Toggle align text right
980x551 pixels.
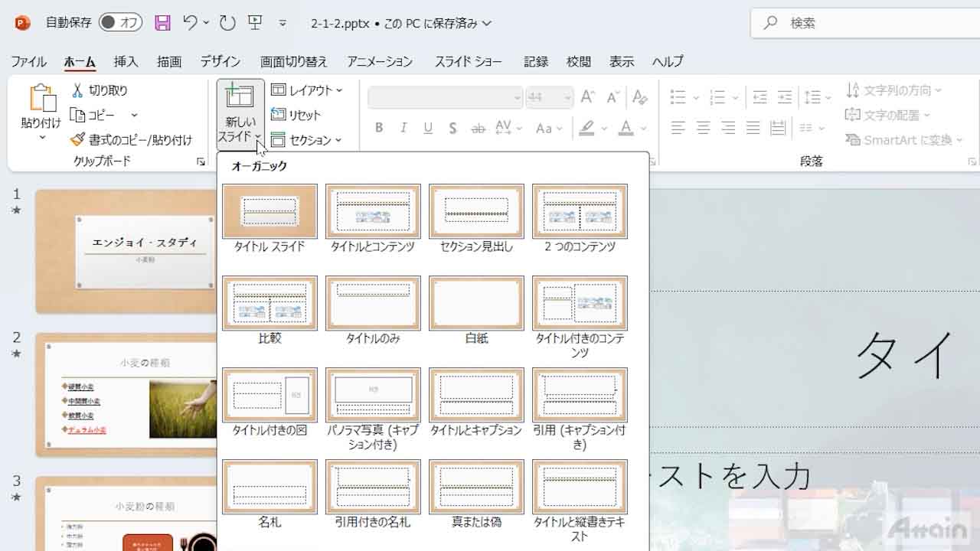click(x=728, y=128)
